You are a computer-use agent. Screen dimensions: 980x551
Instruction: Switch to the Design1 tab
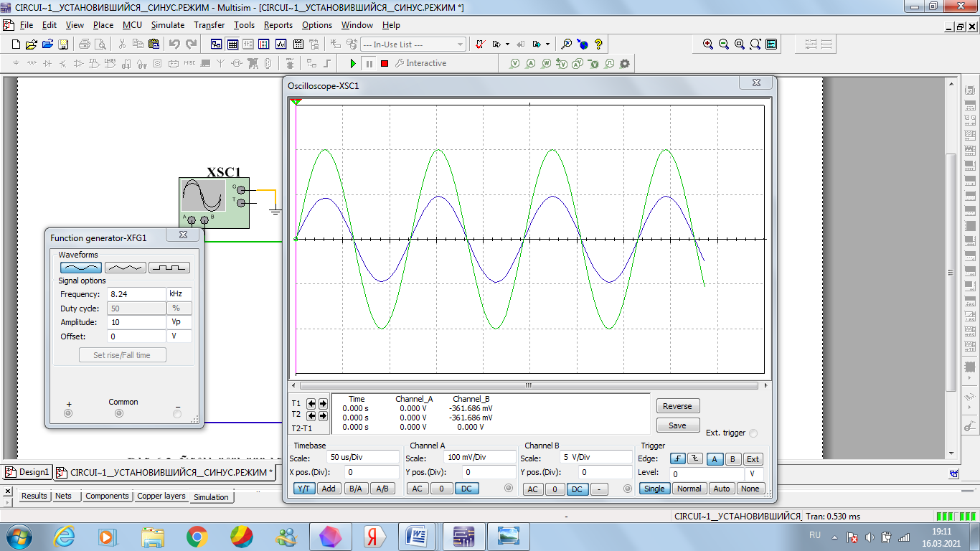click(x=27, y=472)
